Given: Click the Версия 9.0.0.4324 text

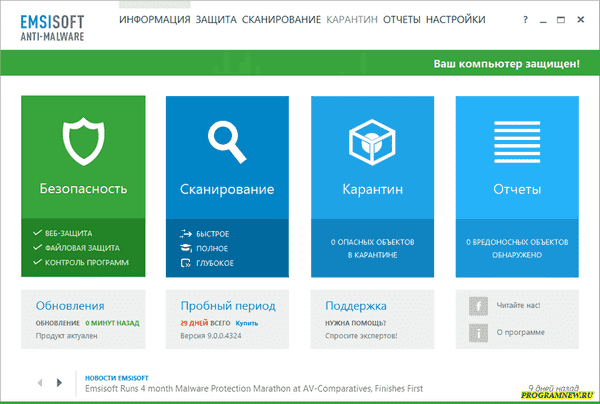Looking at the screenshot, I should point(211,336).
